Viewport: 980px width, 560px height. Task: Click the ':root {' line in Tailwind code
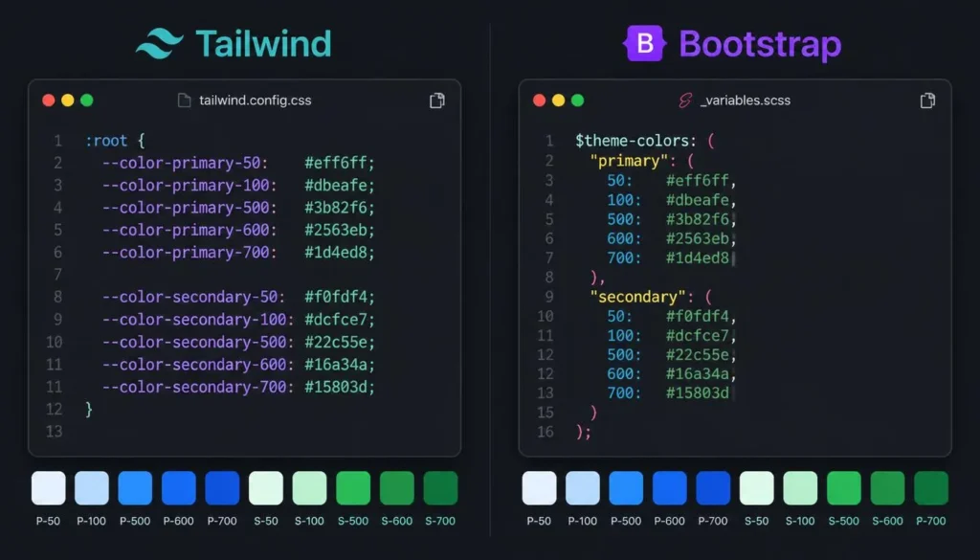[115, 141]
